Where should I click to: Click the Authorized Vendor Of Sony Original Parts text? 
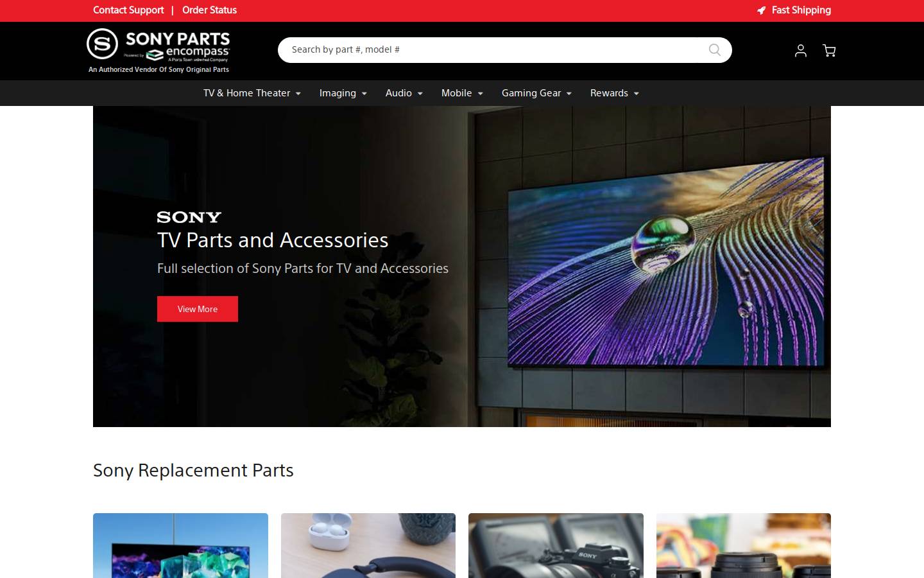(x=158, y=69)
